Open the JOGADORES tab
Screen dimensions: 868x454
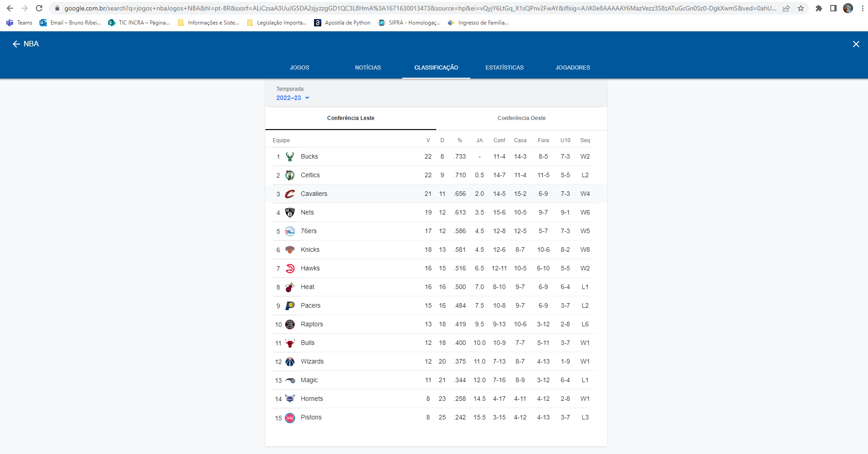[573, 68]
